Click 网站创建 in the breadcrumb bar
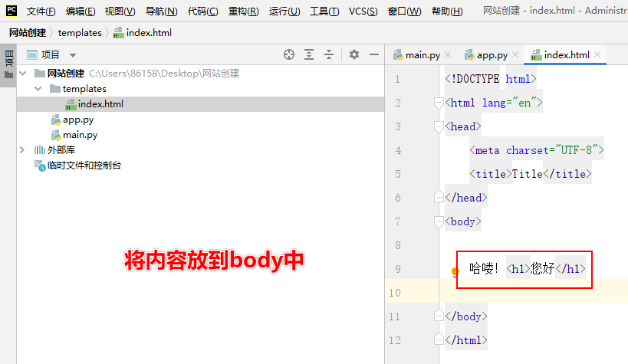This screenshot has height=364, width=628. [x=28, y=33]
